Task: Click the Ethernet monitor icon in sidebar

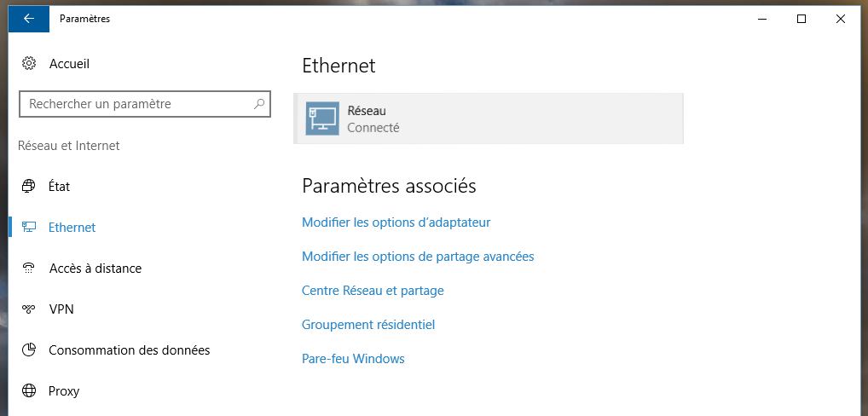Action: (29, 228)
